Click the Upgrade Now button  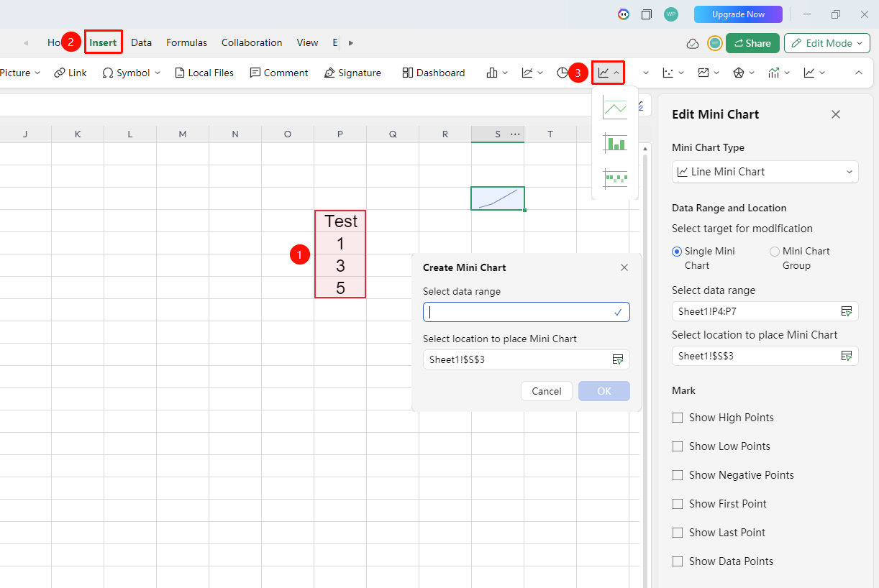point(738,14)
